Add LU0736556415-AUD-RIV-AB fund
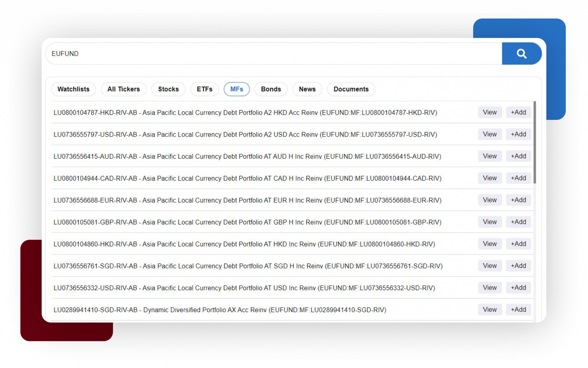588x368 pixels. (518, 156)
